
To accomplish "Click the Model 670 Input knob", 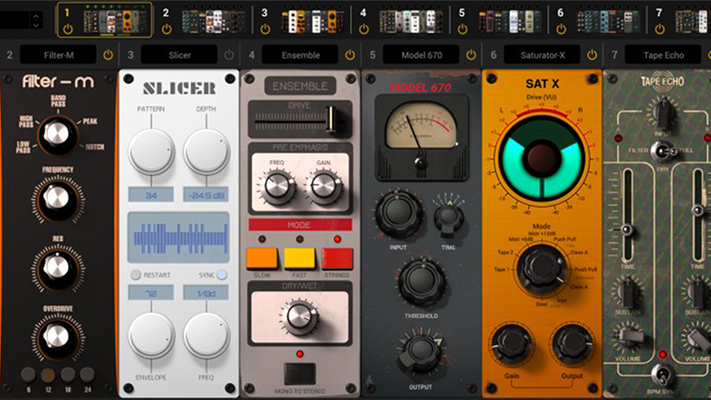I will (399, 214).
